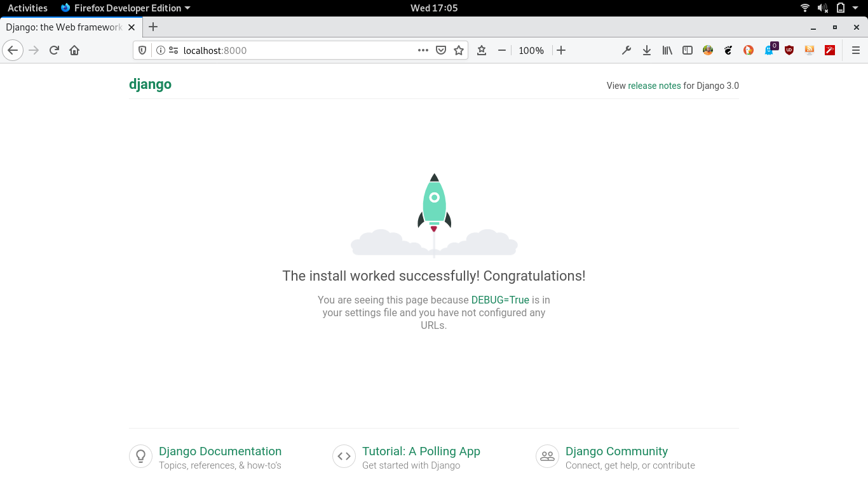Screen dimensions: 868x487
Task: Click the red magic wand extension icon
Action: pyautogui.click(x=830, y=50)
